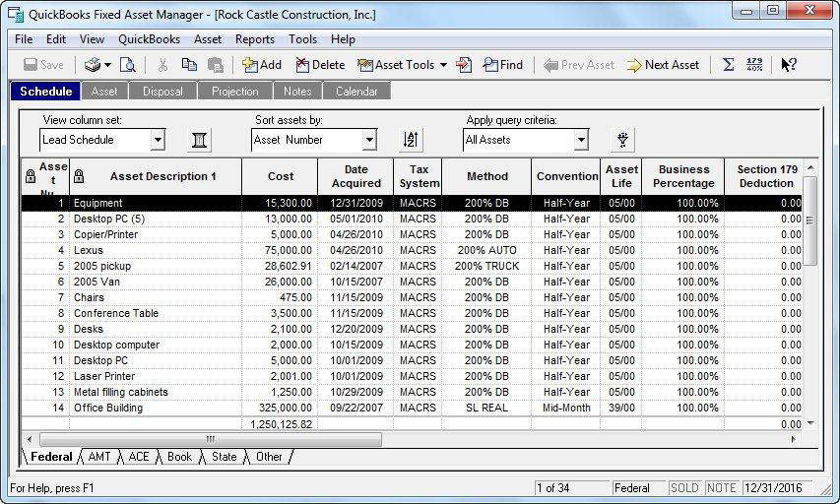This screenshot has height=504, width=840.
Task: Select the Federal bottom tab
Action: [51, 457]
